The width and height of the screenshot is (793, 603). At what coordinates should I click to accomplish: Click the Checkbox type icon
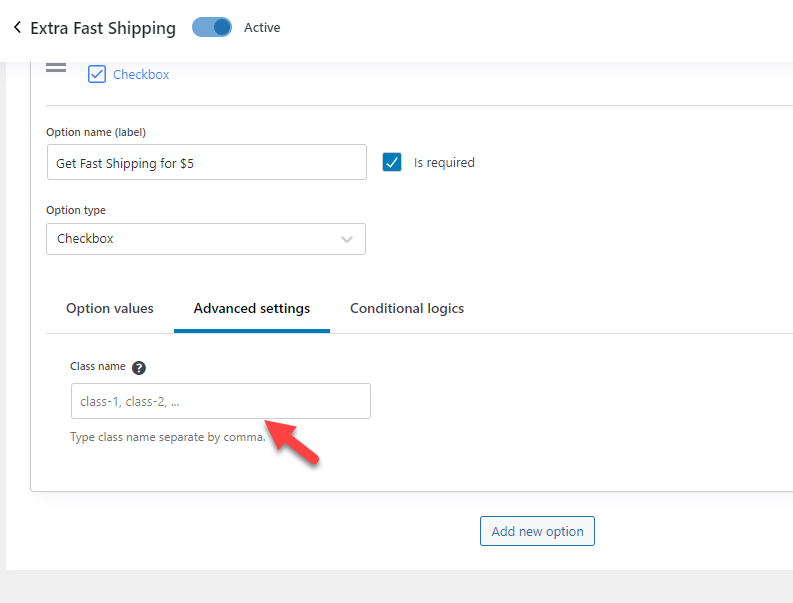[x=97, y=74]
